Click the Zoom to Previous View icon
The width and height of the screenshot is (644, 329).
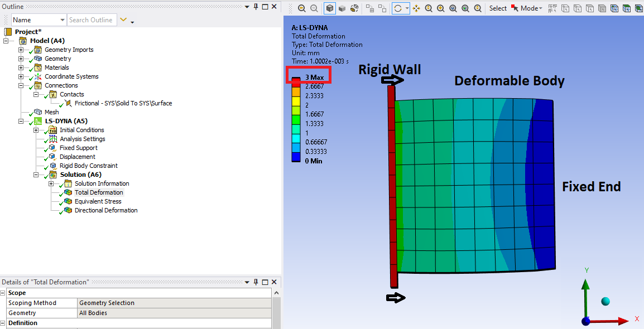point(301,8)
